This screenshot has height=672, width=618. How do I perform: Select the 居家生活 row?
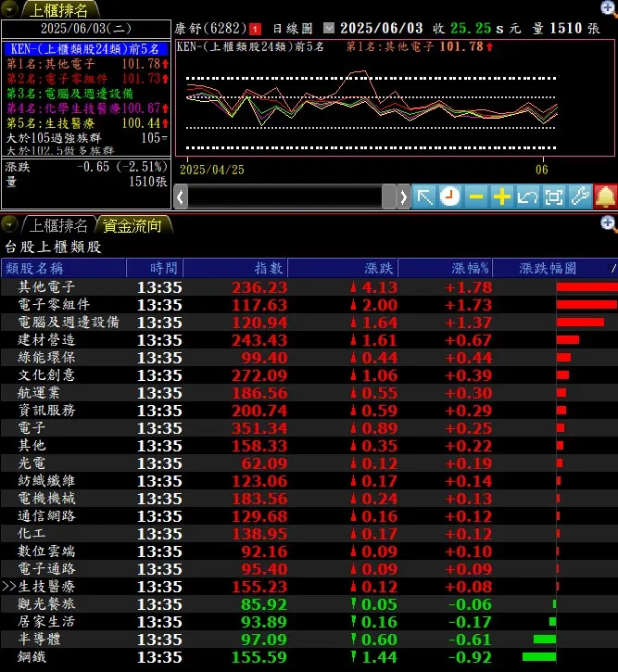[309, 621]
